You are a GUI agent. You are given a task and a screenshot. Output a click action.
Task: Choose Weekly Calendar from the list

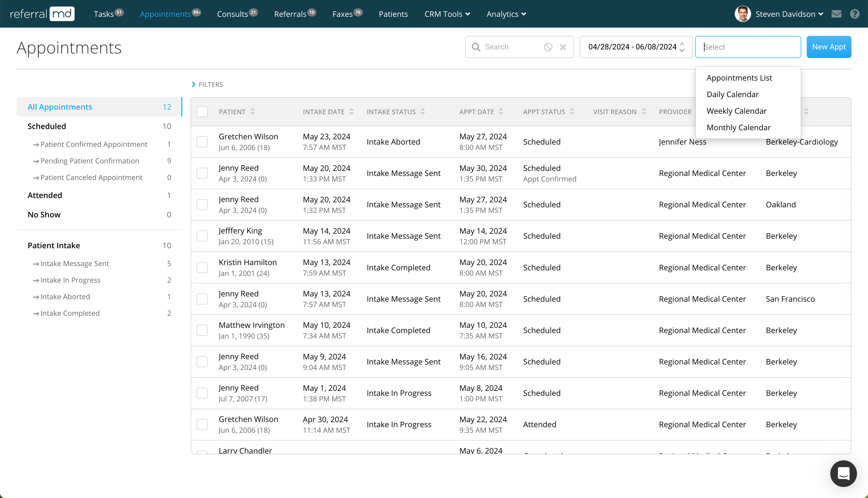(x=736, y=111)
